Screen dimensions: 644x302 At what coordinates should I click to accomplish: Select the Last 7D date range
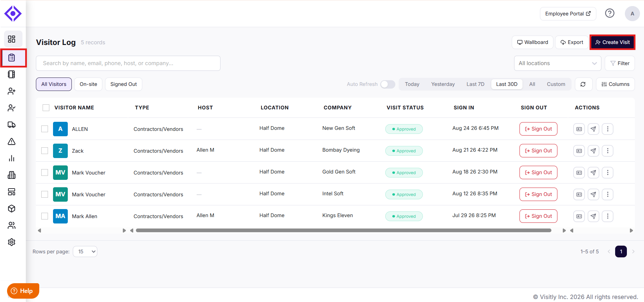coord(475,84)
